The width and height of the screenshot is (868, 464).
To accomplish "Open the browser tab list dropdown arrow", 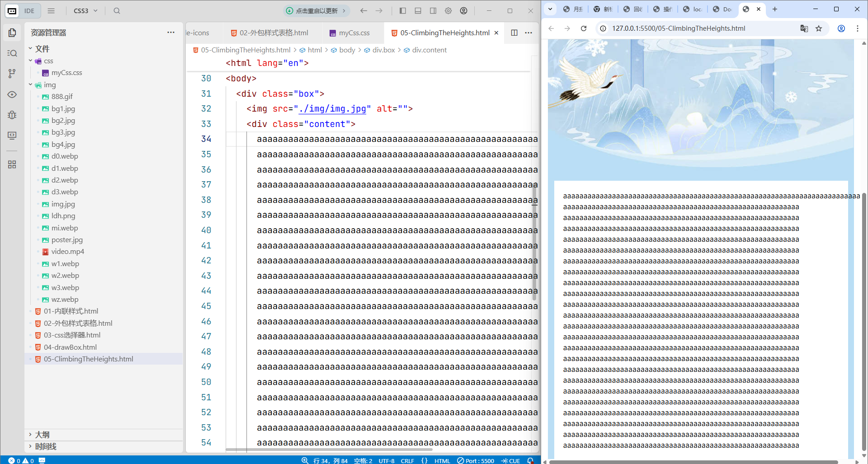I will point(550,9).
